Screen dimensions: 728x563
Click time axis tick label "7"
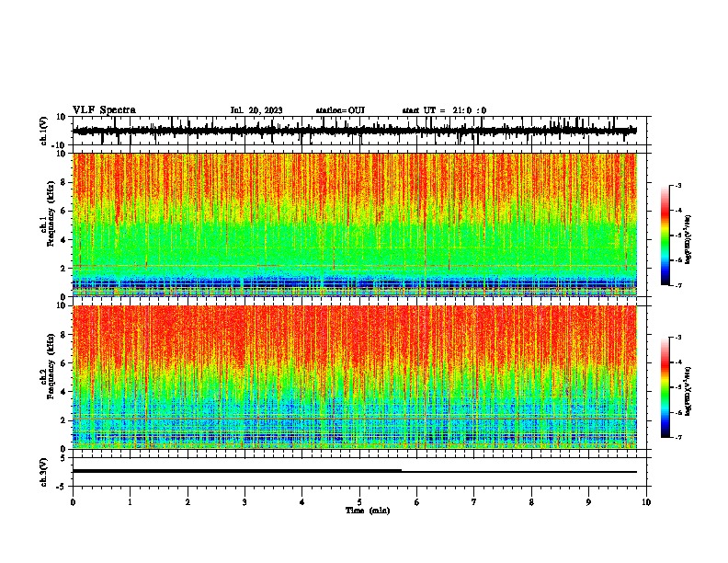474,502
